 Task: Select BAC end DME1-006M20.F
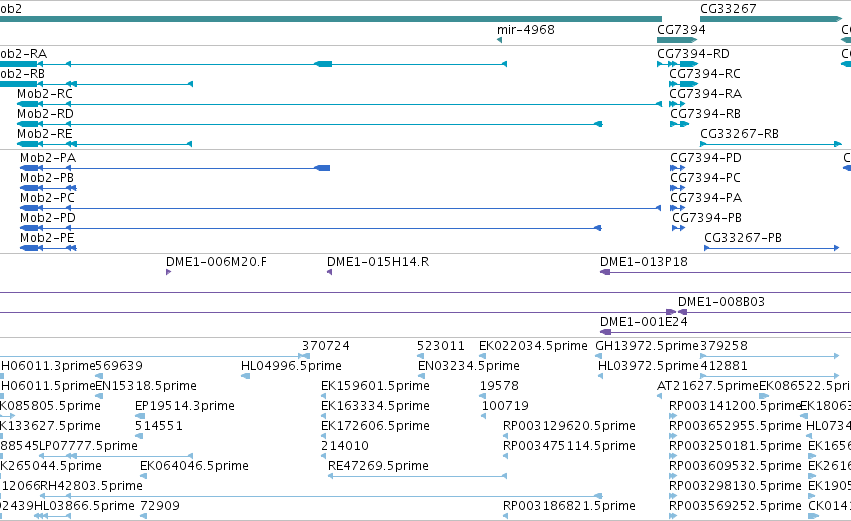(216, 262)
